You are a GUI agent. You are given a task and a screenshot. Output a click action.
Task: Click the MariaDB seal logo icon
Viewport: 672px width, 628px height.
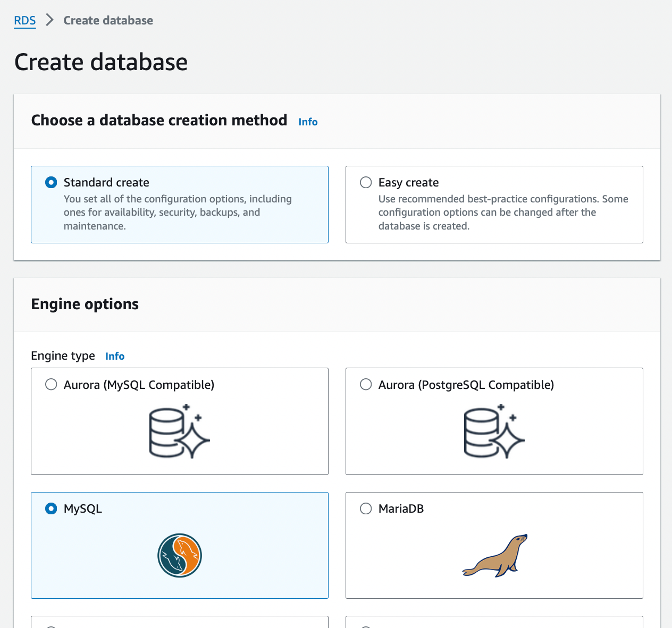point(495,556)
